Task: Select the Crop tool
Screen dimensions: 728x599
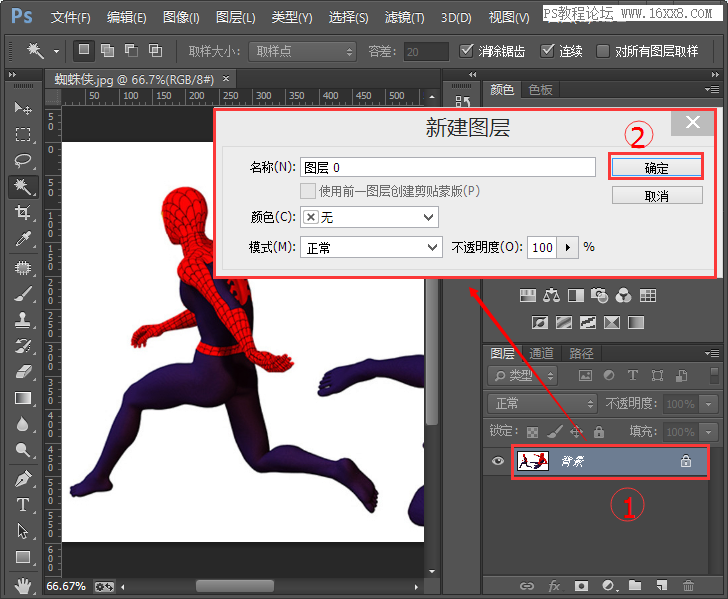Action: click(x=22, y=213)
